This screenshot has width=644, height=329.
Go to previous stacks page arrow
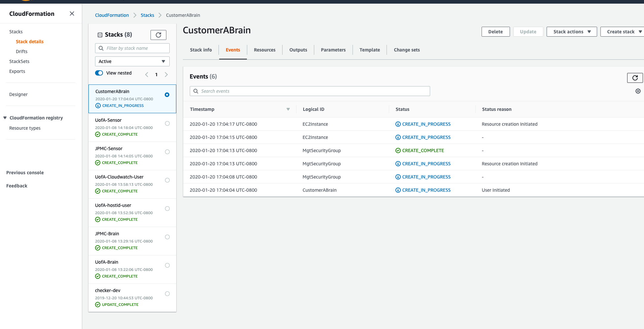147,75
